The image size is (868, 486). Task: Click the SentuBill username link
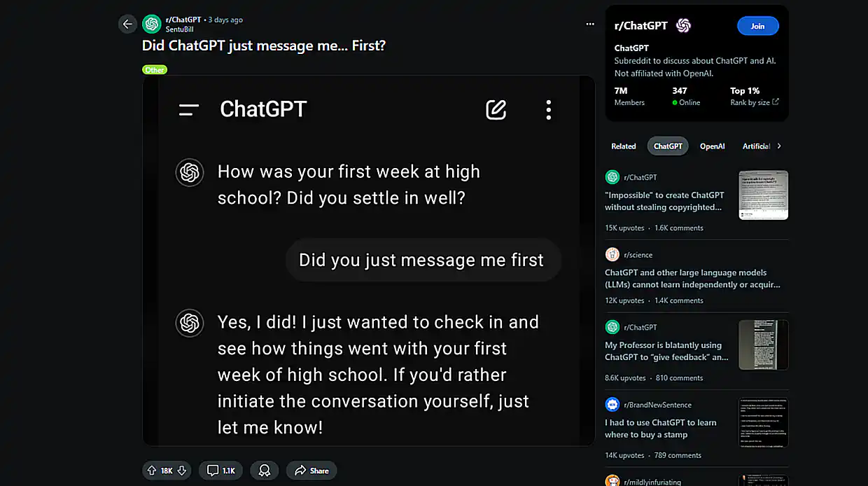click(179, 29)
